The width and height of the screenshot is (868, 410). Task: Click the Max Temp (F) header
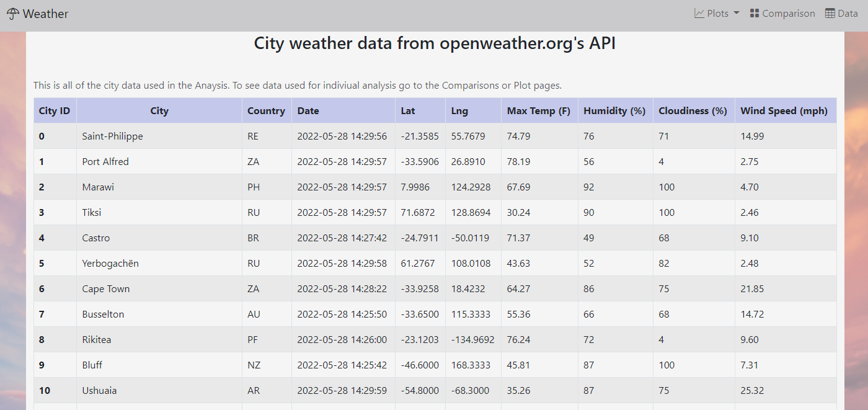click(x=540, y=110)
